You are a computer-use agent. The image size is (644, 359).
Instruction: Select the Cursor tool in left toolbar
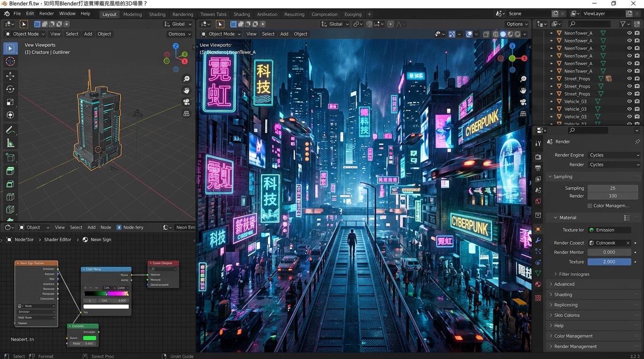pos(10,62)
